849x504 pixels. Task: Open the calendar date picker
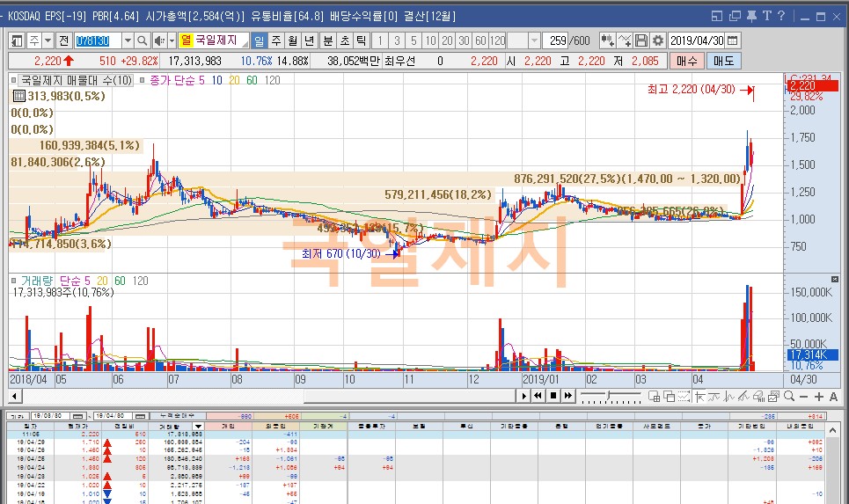pos(733,40)
